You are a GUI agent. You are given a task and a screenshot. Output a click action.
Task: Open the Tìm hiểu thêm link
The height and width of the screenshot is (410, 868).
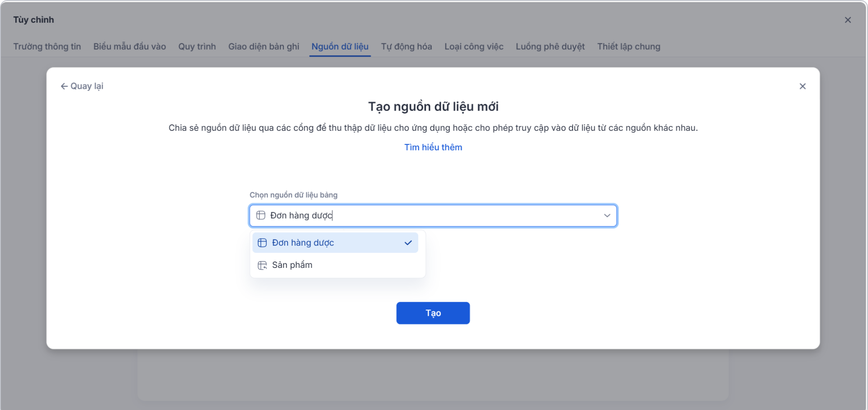pos(433,148)
